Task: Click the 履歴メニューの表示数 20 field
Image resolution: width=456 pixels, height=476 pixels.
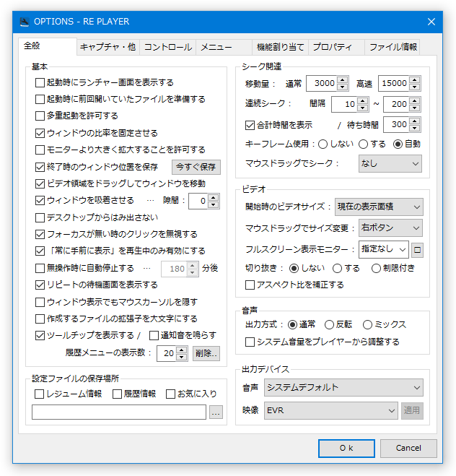Action: pos(167,353)
